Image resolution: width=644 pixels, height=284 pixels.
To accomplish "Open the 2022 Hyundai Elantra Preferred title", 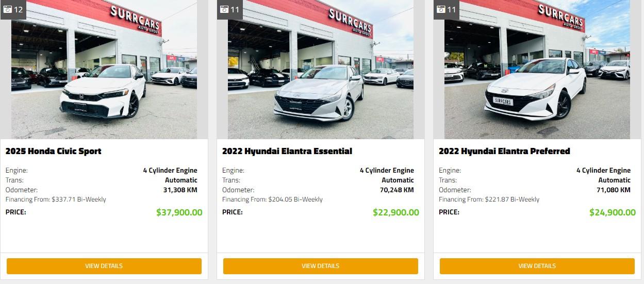I will tap(504, 151).
